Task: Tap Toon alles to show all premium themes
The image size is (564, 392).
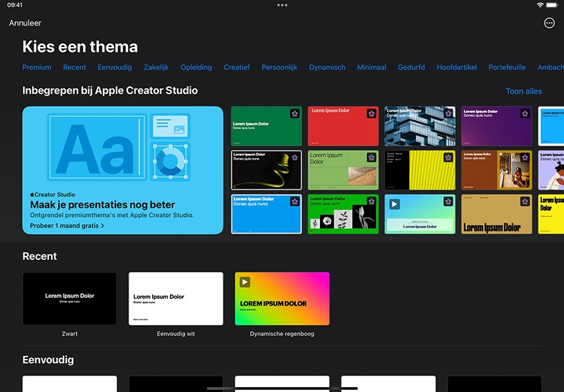Action: coord(524,91)
